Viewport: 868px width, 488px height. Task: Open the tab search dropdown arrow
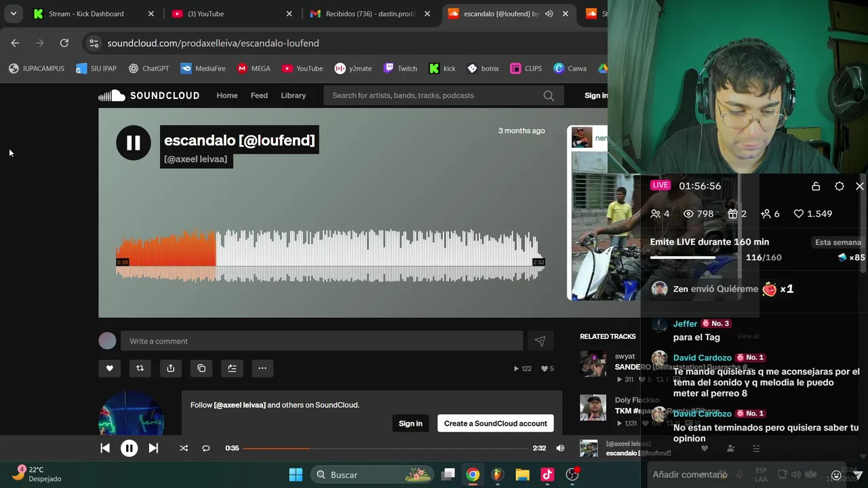pyautogui.click(x=13, y=14)
